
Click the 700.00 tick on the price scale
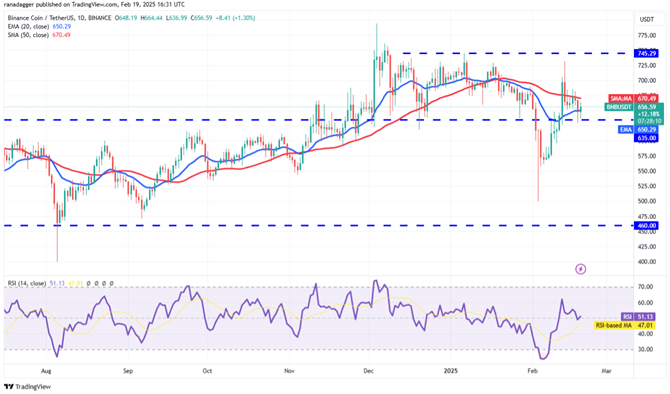coord(647,80)
